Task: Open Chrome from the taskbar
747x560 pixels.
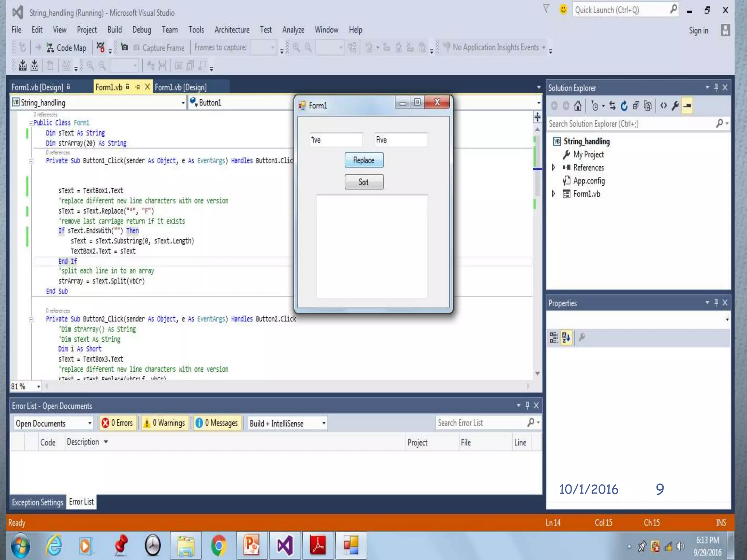Action: coord(218,546)
